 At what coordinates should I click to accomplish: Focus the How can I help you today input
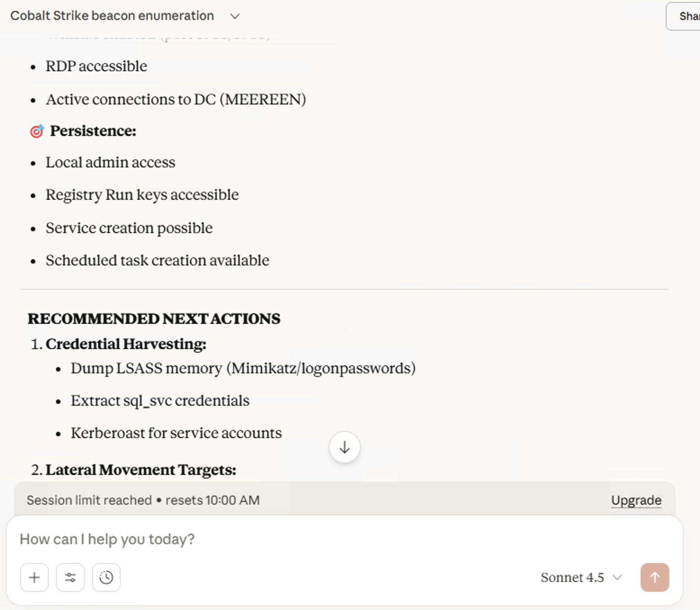click(270, 539)
